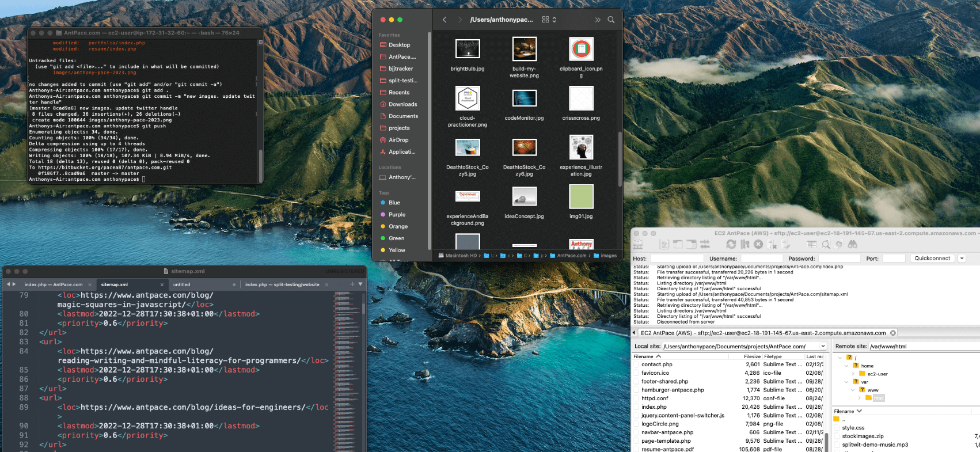Switch to 'index.php — AntPace.com' Sublime tab
980x452 pixels.
tap(54, 284)
